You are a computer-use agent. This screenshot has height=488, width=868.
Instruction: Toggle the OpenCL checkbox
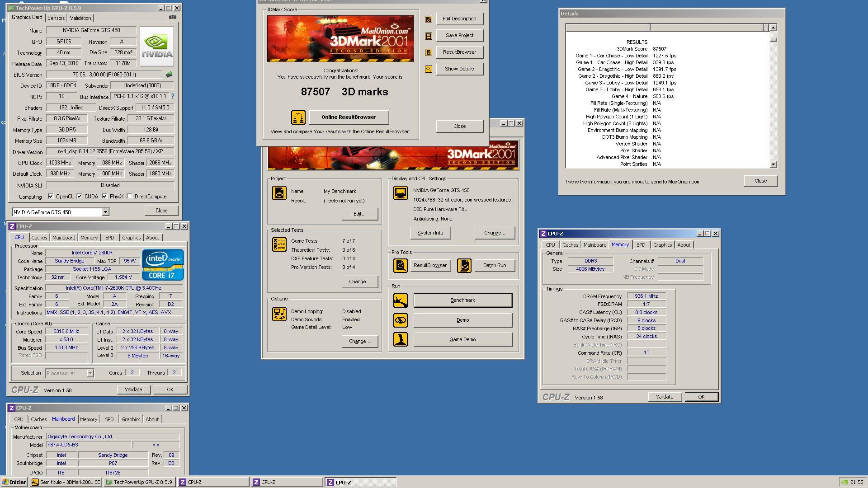(x=51, y=197)
